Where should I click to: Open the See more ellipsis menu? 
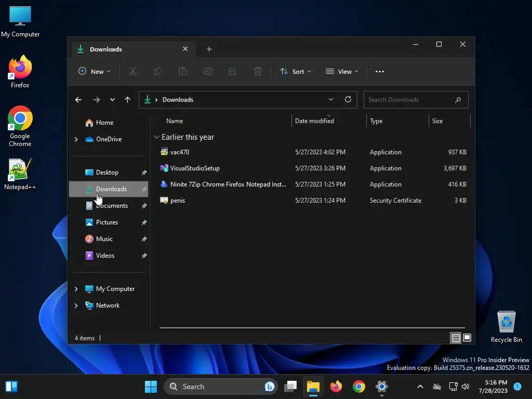pos(380,72)
